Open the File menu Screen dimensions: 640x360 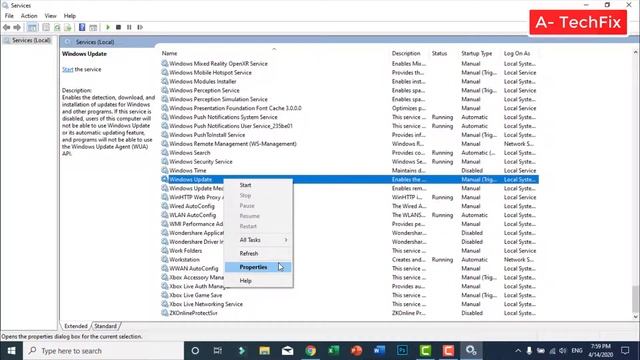pyautogui.click(x=9, y=16)
